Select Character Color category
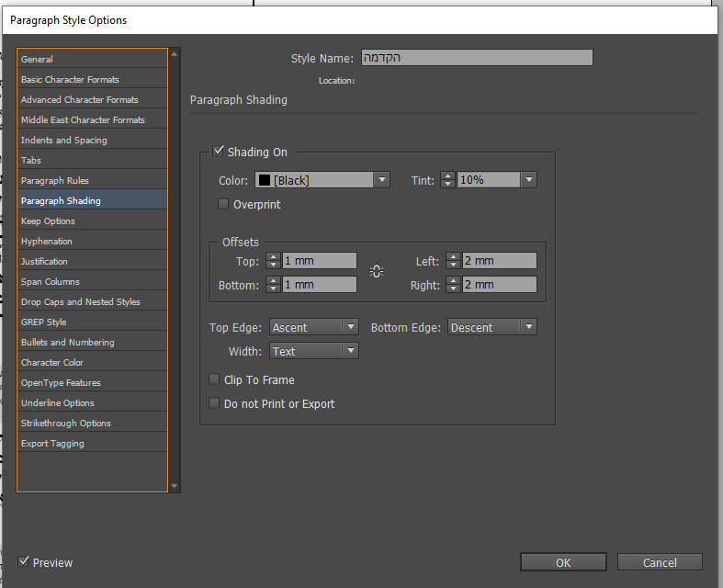The image size is (723, 588). 92,363
